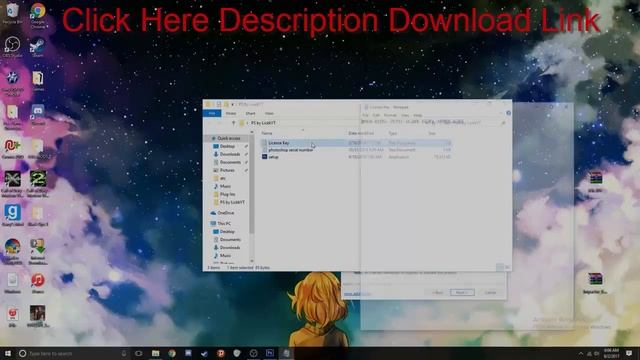640x360 pixels.
Task: Show hidden system tray icons
Action: [581, 353]
